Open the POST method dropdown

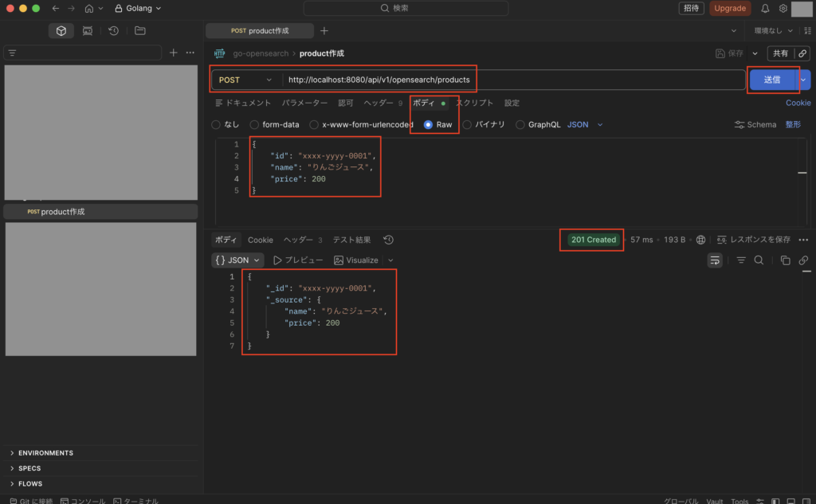245,80
